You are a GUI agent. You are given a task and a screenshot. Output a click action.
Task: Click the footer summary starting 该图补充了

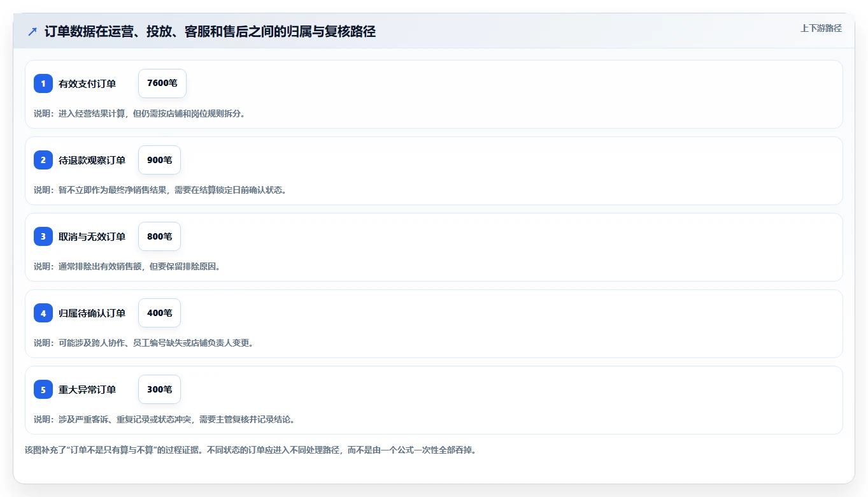[x=251, y=450]
